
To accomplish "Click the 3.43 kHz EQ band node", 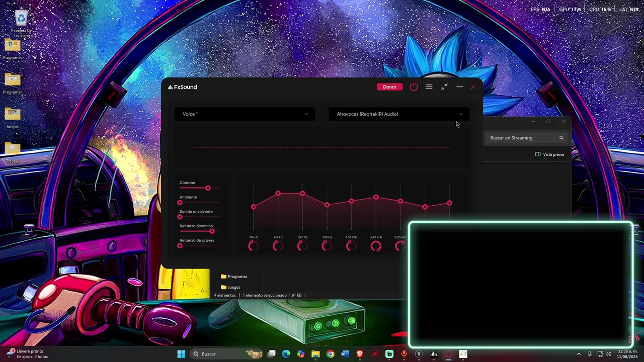I will 376,198.
